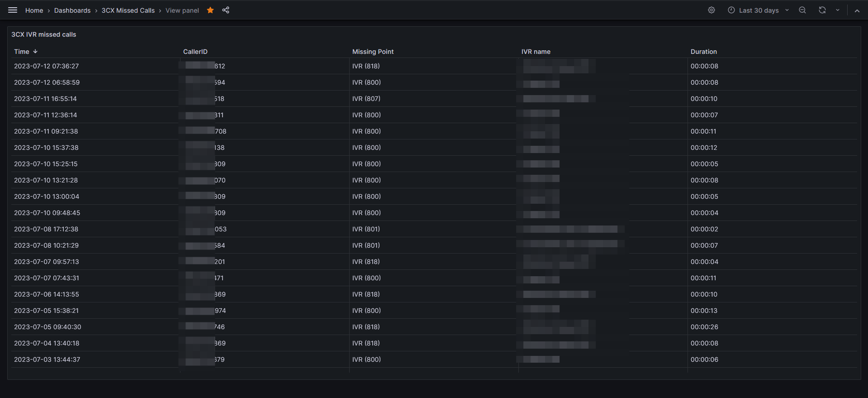Return to the 3CX Missed Calls dashboard

click(x=128, y=10)
